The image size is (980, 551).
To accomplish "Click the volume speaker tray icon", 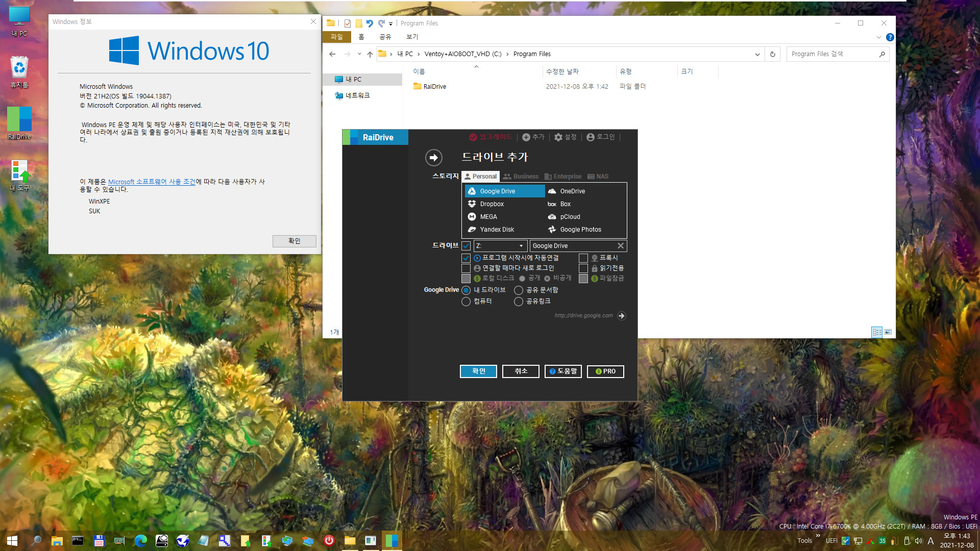I will click(x=918, y=541).
